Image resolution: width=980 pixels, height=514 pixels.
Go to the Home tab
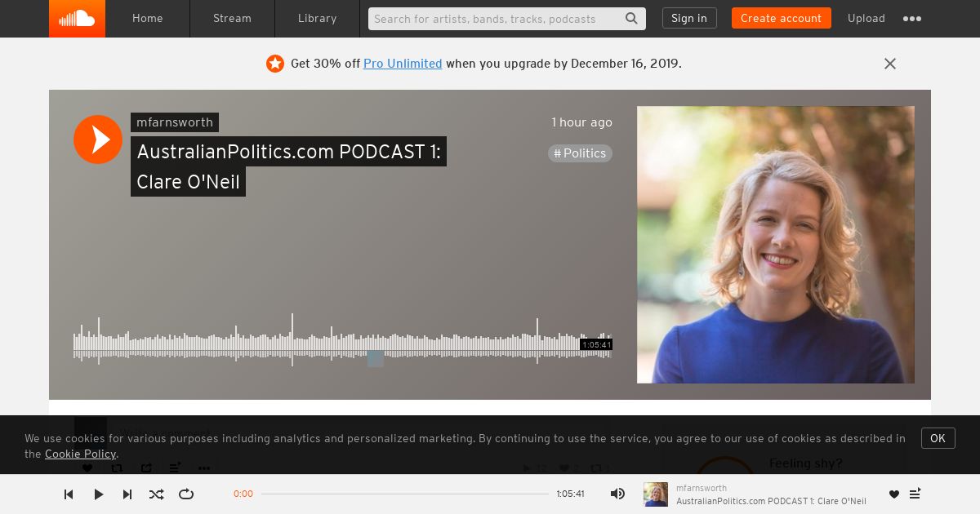click(x=148, y=19)
